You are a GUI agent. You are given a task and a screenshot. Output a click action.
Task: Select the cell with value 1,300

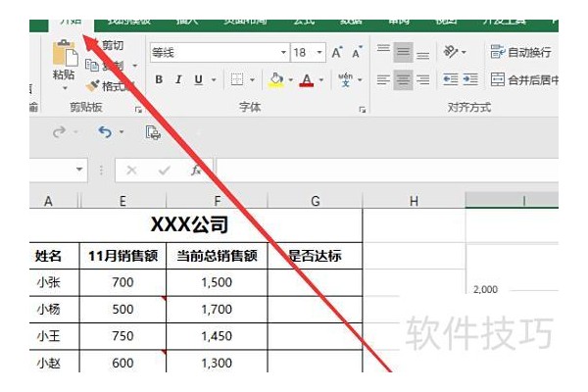(x=217, y=362)
